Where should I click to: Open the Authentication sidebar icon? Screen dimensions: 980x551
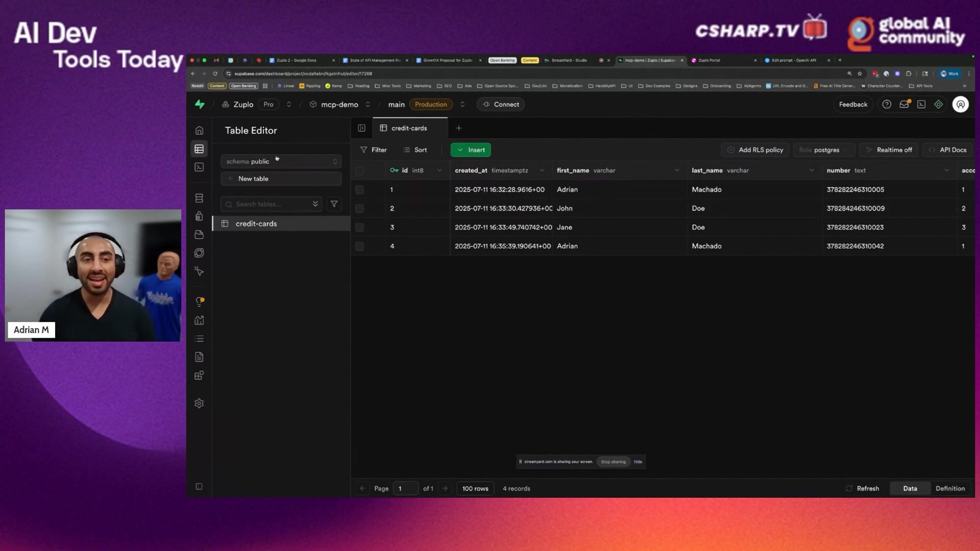pyautogui.click(x=199, y=216)
